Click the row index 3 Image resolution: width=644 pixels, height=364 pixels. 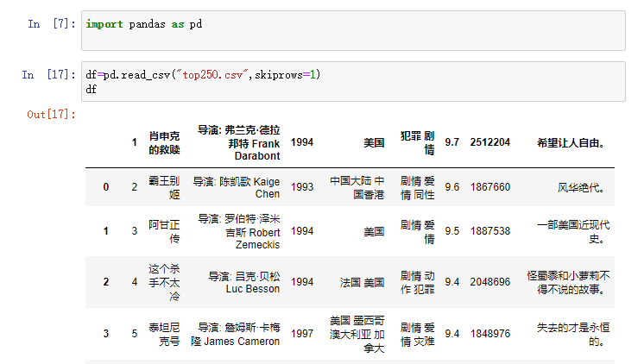tap(106, 334)
